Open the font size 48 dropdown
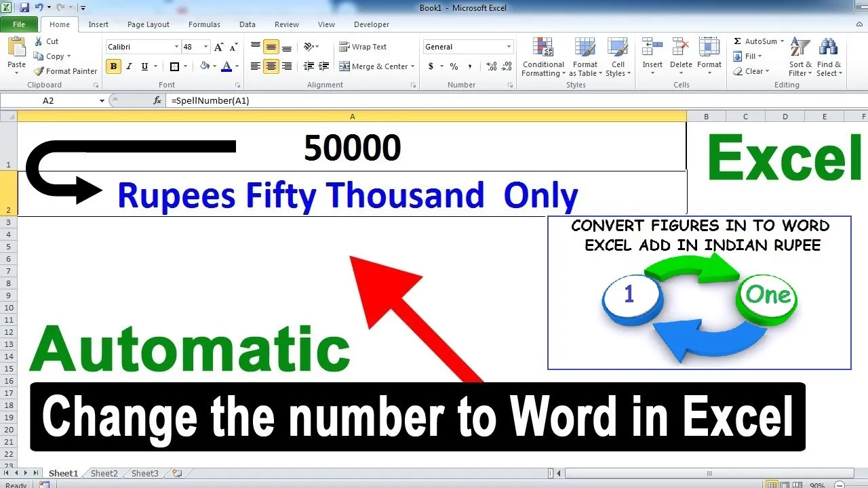This screenshot has height=488, width=868. [x=206, y=47]
